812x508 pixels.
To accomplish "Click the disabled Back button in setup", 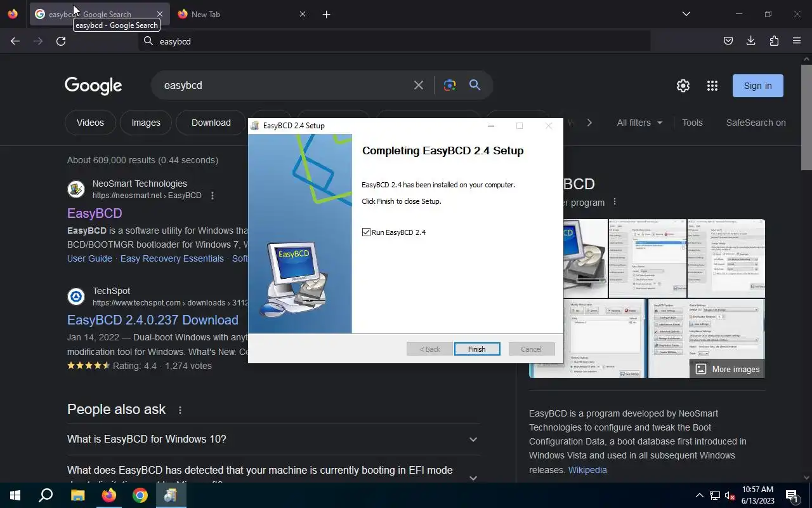I will (x=429, y=349).
